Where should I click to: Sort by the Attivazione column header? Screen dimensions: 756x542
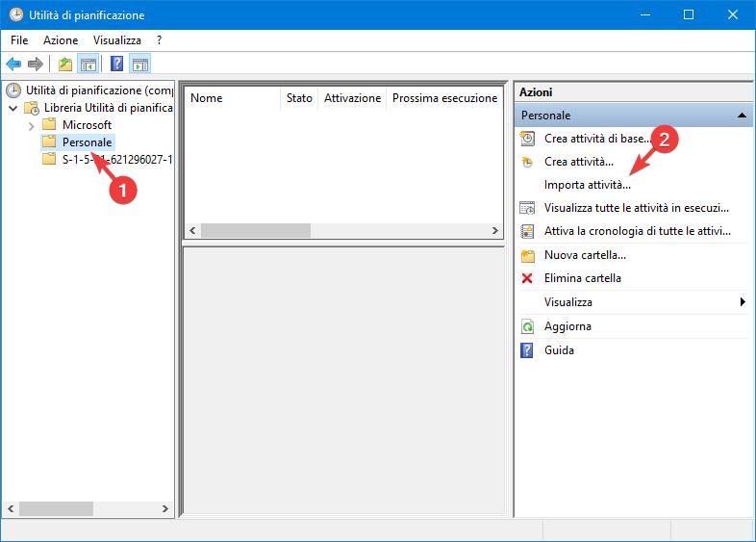click(352, 98)
